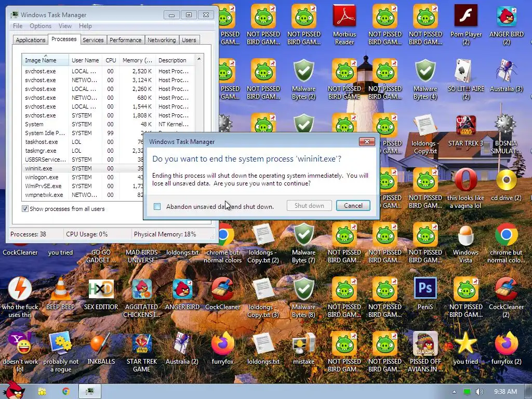Image resolution: width=532 pixels, height=399 pixels.
Task: Open Malware Bytes (8) shield icon
Action: [x=303, y=298]
